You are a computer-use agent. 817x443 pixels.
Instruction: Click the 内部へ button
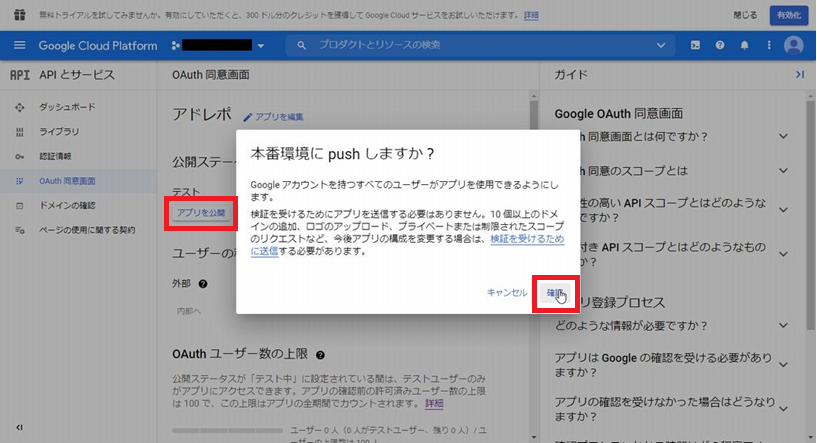(x=189, y=311)
